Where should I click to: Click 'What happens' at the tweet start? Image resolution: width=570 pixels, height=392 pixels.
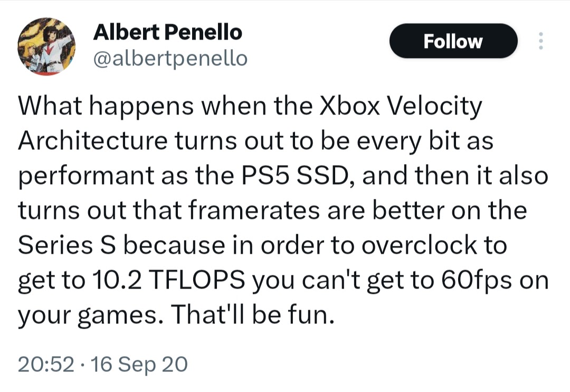pos(106,107)
